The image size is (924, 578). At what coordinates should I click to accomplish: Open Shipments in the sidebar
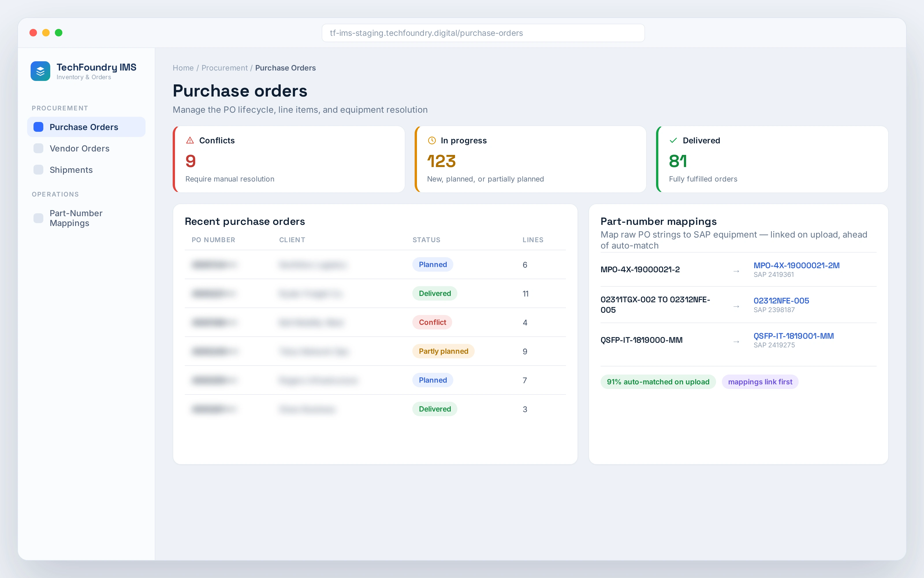pyautogui.click(x=86, y=170)
